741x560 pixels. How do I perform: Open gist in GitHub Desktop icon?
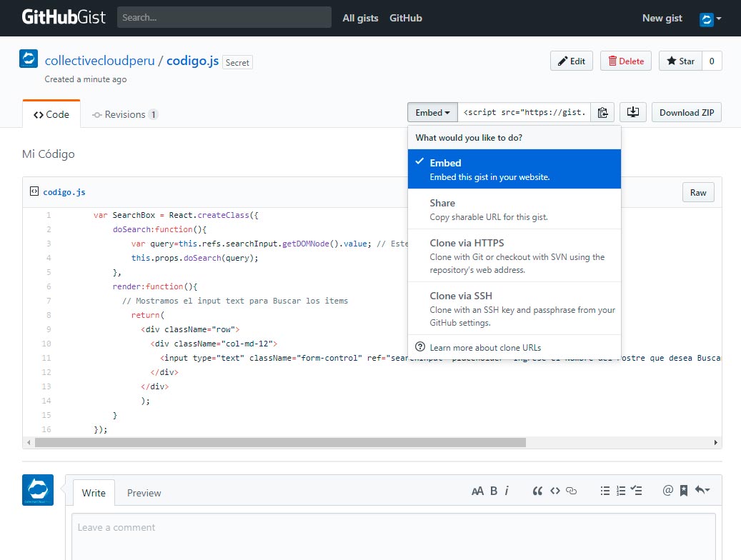(633, 112)
